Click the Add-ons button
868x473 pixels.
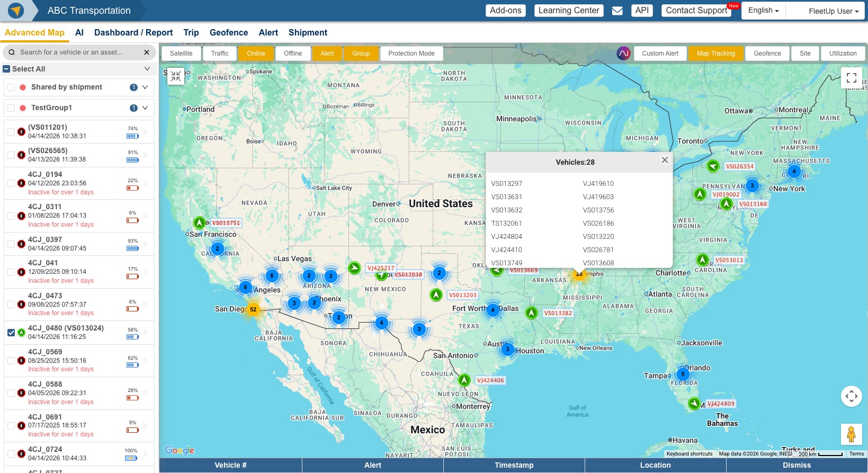[x=506, y=11]
